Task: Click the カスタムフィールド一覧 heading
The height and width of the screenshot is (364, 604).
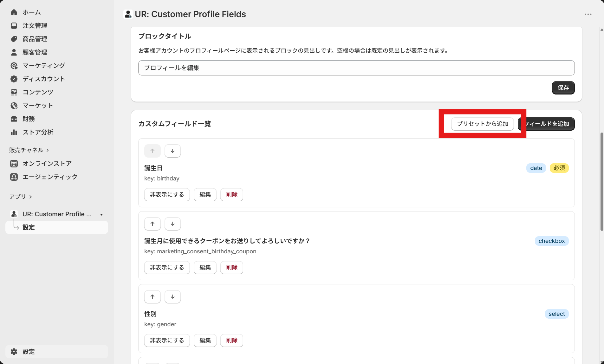Action: click(x=175, y=124)
